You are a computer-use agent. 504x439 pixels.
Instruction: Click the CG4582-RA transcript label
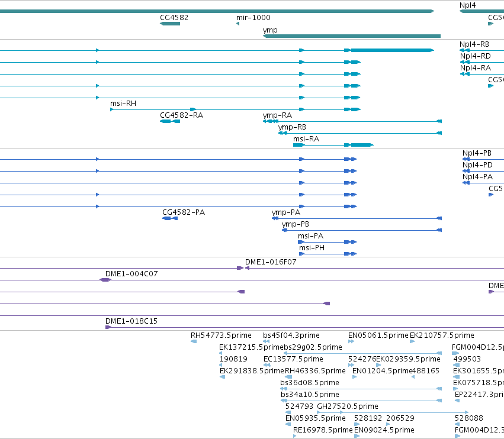pos(181,115)
